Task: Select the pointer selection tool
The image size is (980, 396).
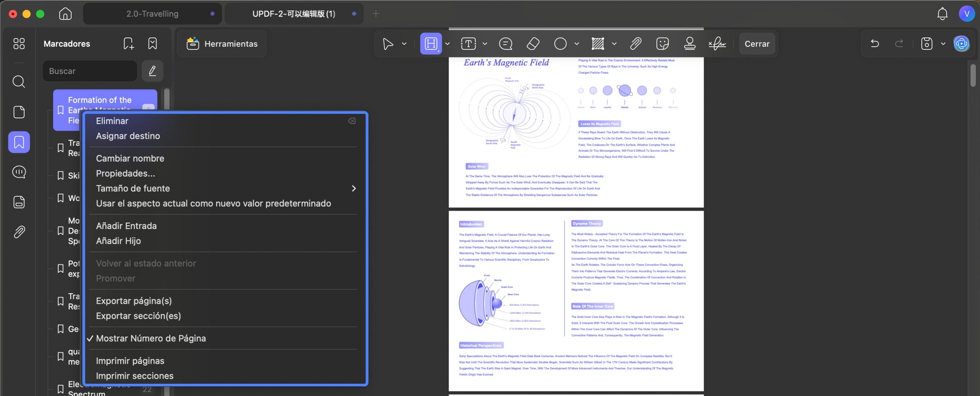Action: 388,44
